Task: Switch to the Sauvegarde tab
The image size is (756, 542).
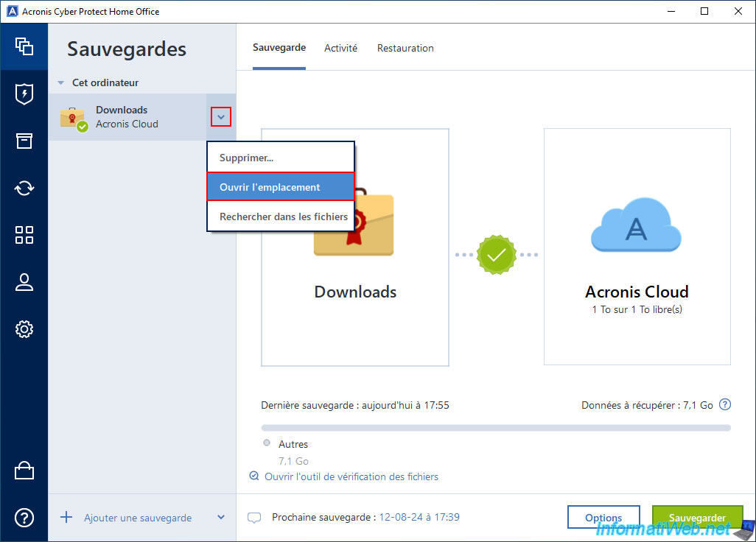Action: coord(279,48)
